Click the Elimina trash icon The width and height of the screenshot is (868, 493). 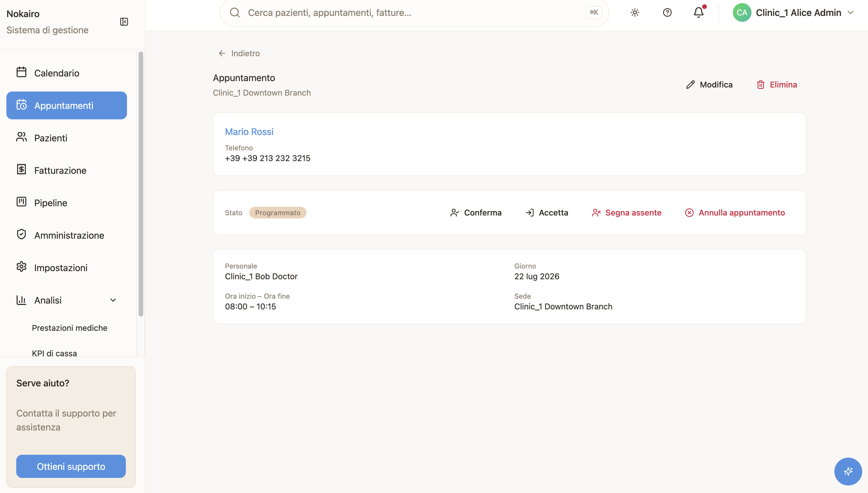[761, 85]
